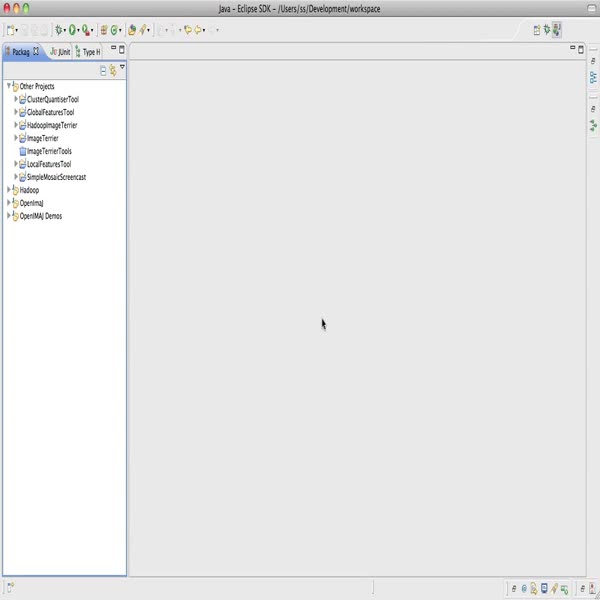Image resolution: width=600 pixels, height=600 pixels.
Task: Maximize the editor area
Action: tap(582, 49)
